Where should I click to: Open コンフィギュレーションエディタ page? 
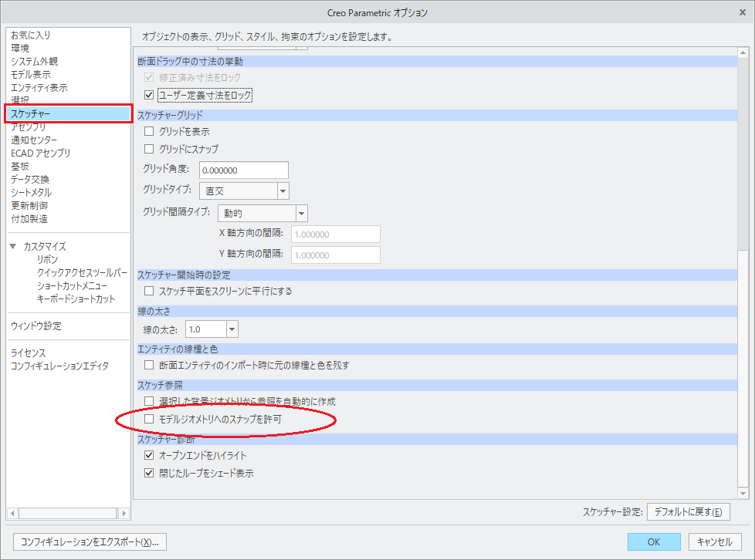point(59,366)
